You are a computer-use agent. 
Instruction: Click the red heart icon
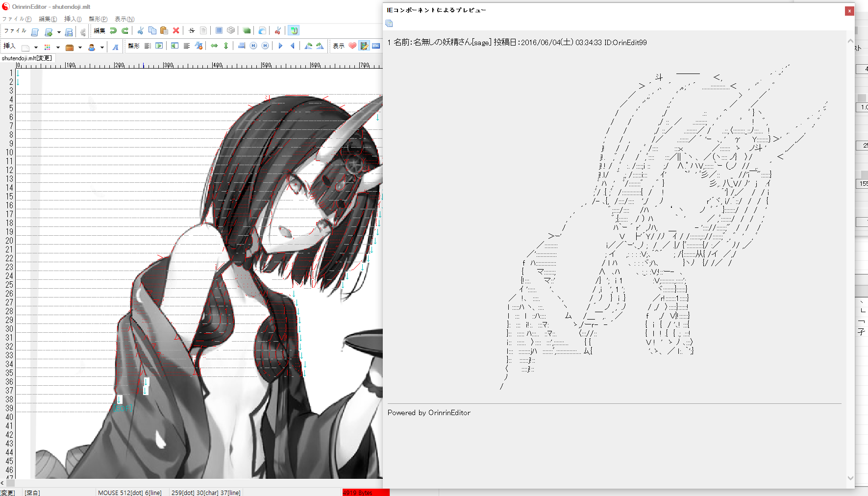coord(352,46)
